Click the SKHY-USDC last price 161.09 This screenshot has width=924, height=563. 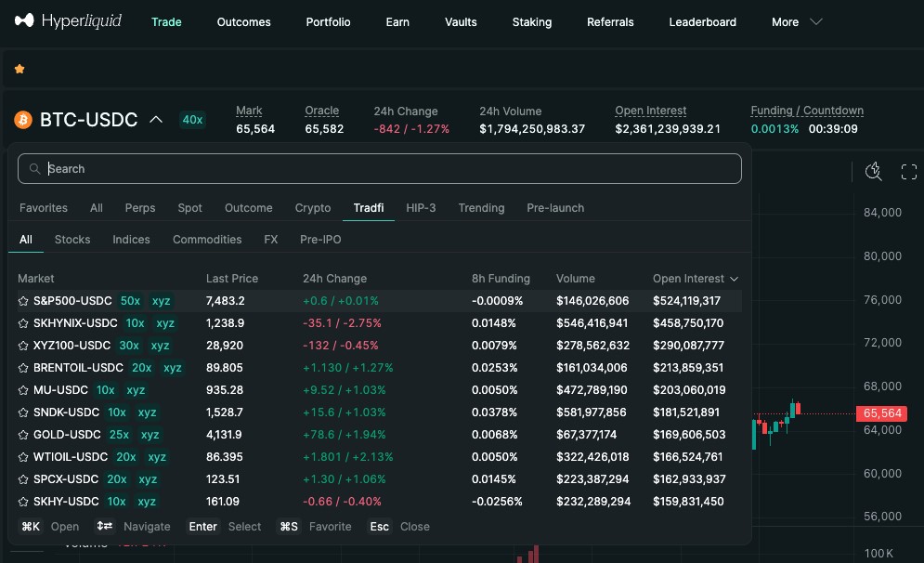[222, 501]
